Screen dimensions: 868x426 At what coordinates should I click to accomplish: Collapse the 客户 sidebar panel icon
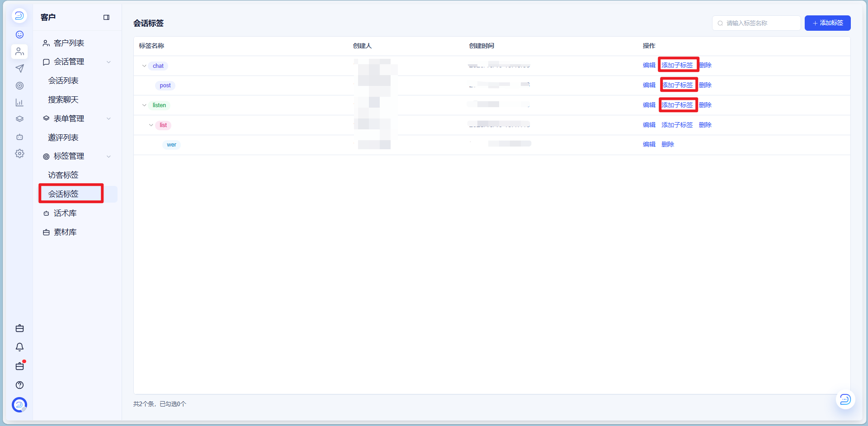pyautogui.click(x=106, y=17)
